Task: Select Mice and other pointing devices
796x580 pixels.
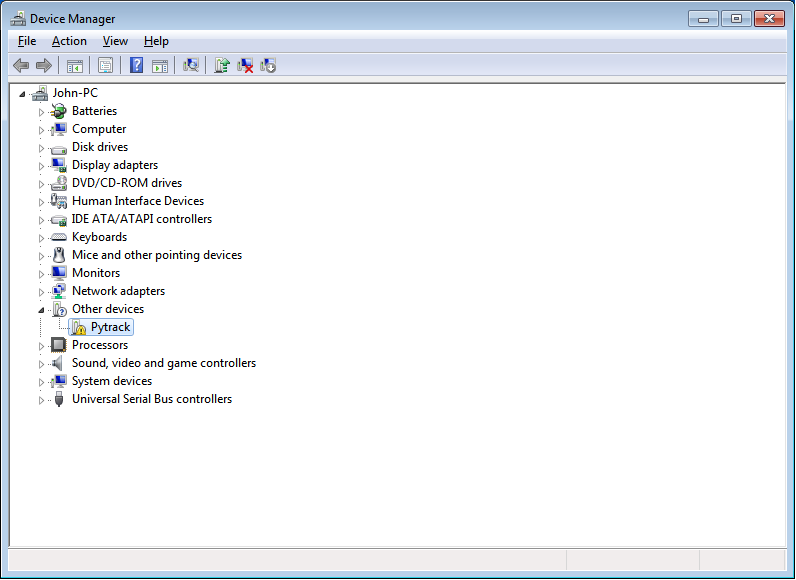Action: pos(156,255)
